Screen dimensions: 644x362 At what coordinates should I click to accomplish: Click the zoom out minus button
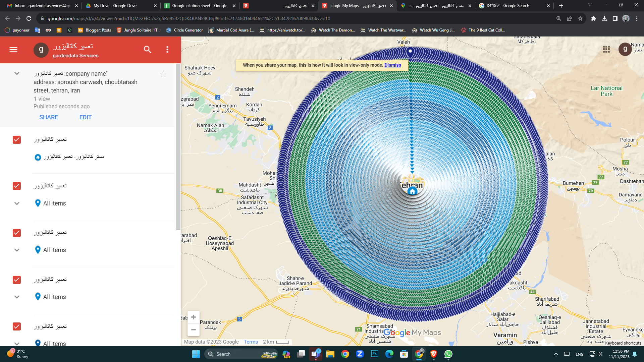tap(194, 330)
